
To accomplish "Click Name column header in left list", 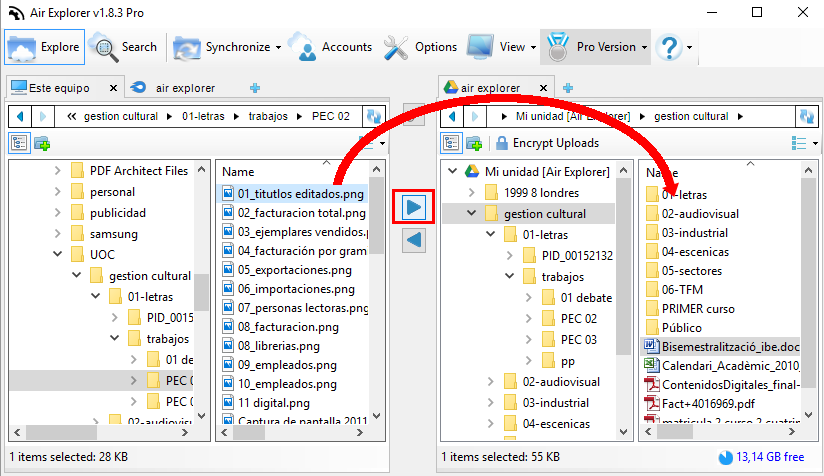I will coord(238,172).
